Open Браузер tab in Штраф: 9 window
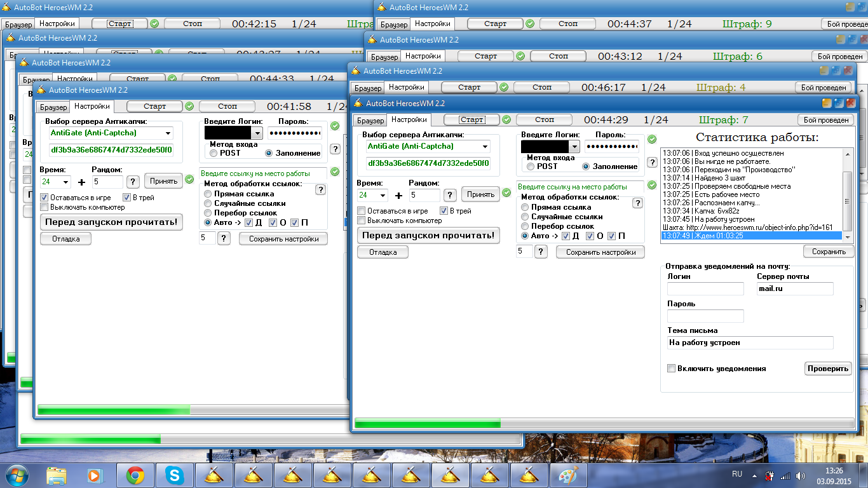 (x=394, y=24)
